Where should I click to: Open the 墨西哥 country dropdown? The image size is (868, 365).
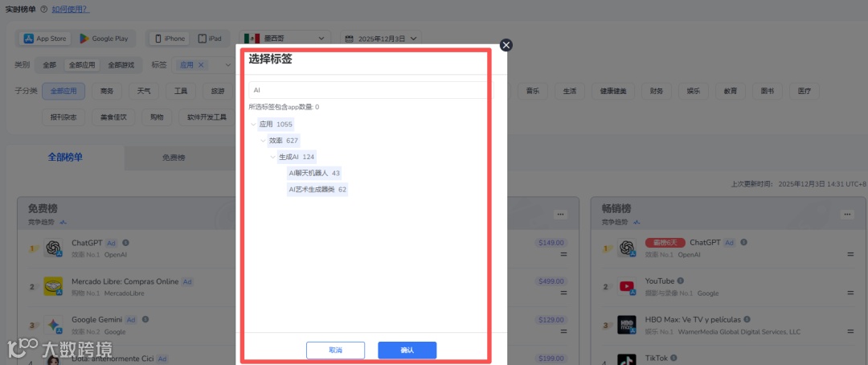click(285, 39)
